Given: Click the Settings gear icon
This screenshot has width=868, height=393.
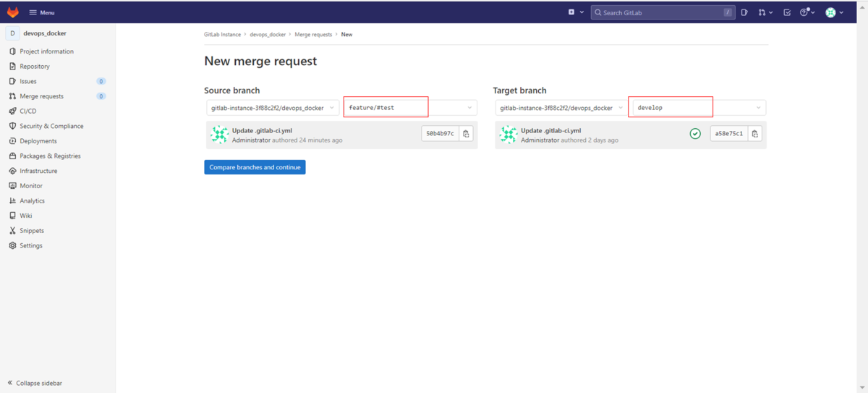Looking at the screenshot, I should click(12, 245).
